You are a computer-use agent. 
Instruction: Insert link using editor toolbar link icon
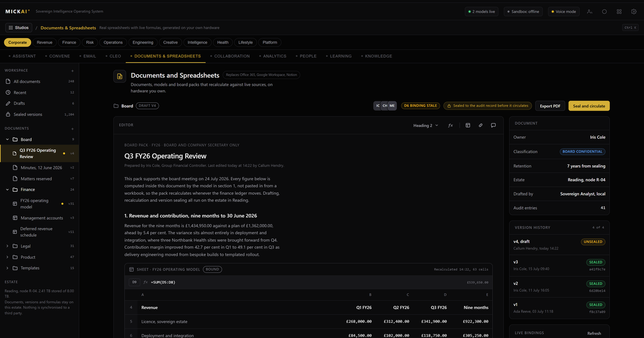(480, 125)
